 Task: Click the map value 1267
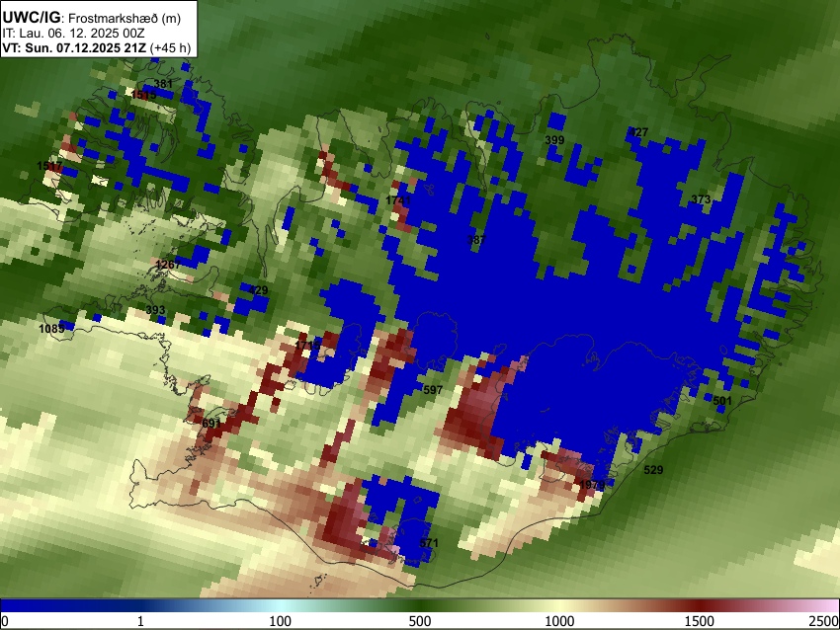[x=168, y=265]
